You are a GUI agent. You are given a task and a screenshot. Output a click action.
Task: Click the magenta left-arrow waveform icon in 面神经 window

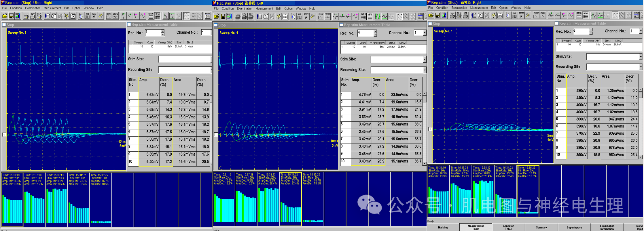pos(564,15)
